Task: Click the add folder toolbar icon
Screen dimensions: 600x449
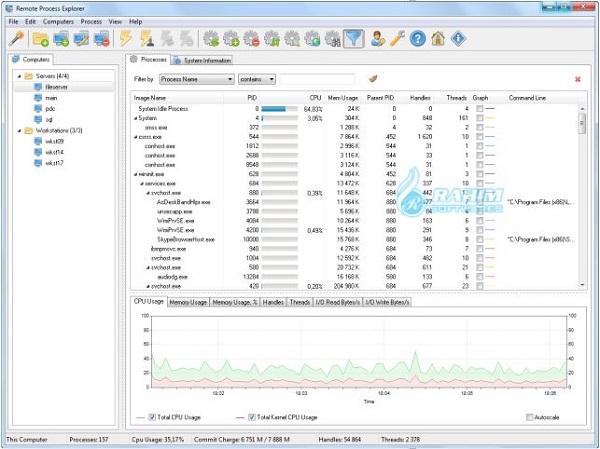Action: (x=40, y=39)
